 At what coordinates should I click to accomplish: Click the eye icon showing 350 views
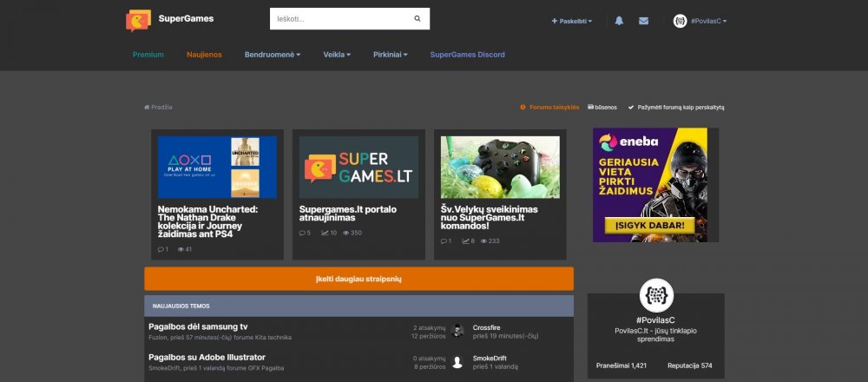(x=346, y=233)
